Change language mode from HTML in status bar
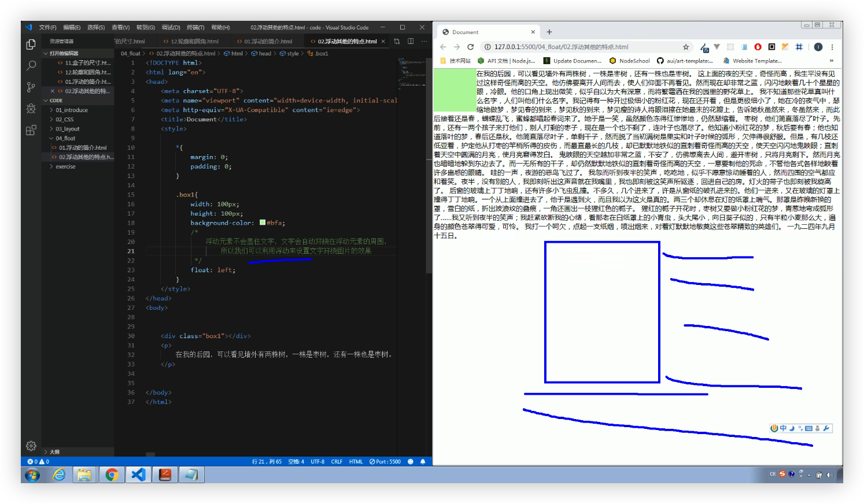 click(356, 461)
